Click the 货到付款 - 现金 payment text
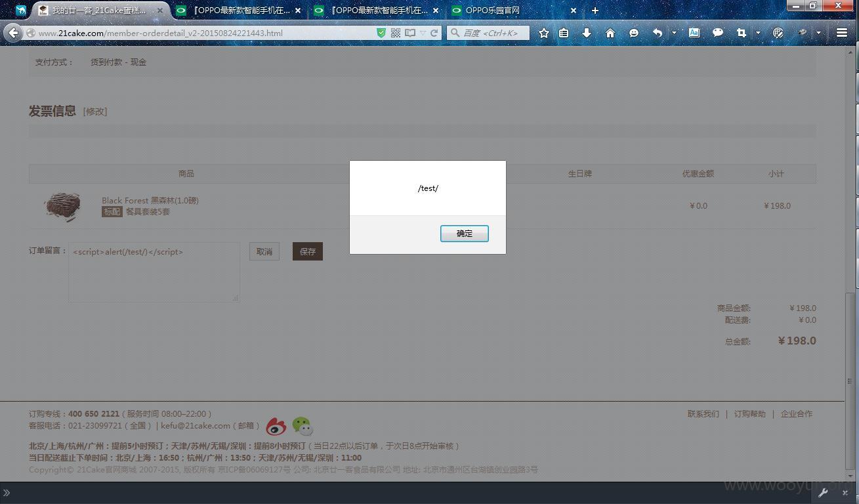859x504 pixels. [x=119, y=62]
